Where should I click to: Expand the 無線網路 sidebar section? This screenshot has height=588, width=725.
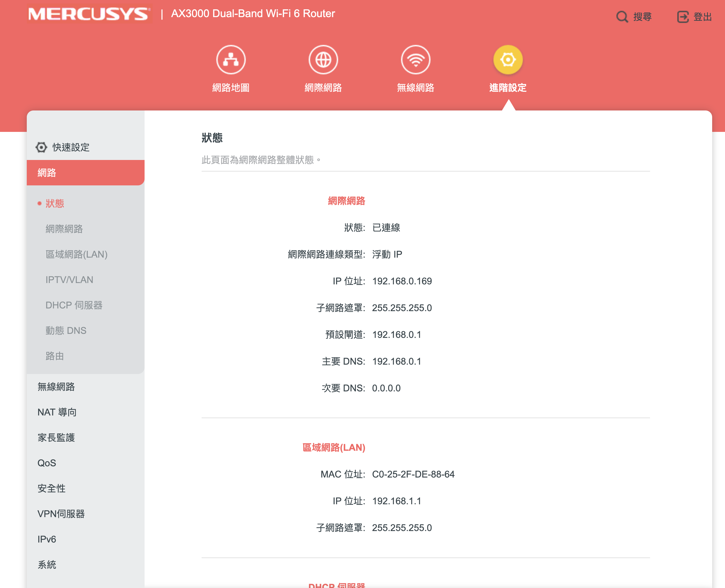[56, 387]
